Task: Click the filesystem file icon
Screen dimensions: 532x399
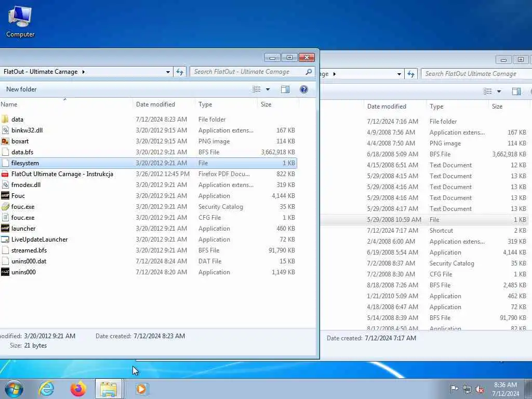Action: click(x=5, y=163)
